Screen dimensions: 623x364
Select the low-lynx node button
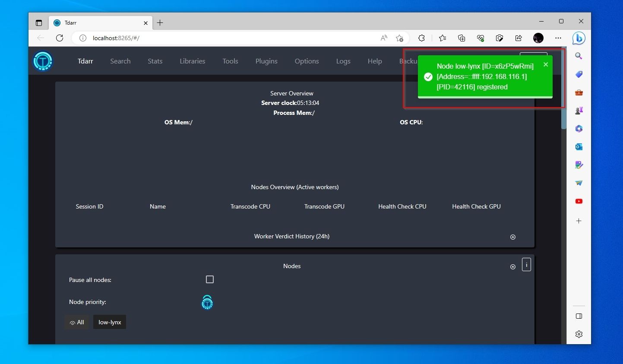click(109, 322)
